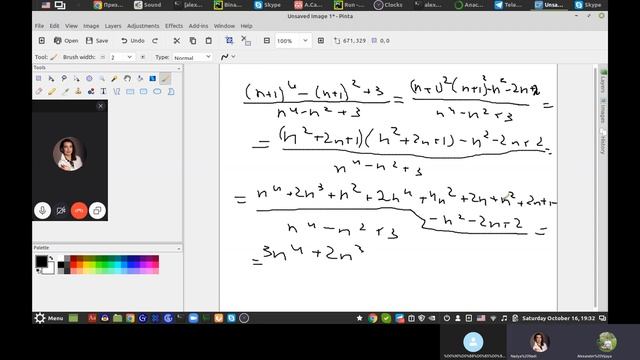Open the zoom percentage dropdown
640x360 pixels.
point(305,41)
